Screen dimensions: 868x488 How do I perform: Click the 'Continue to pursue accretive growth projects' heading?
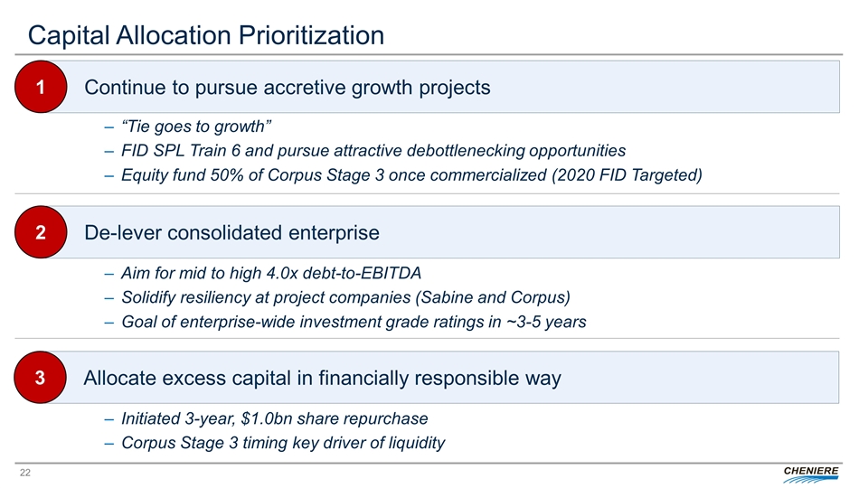288,88
